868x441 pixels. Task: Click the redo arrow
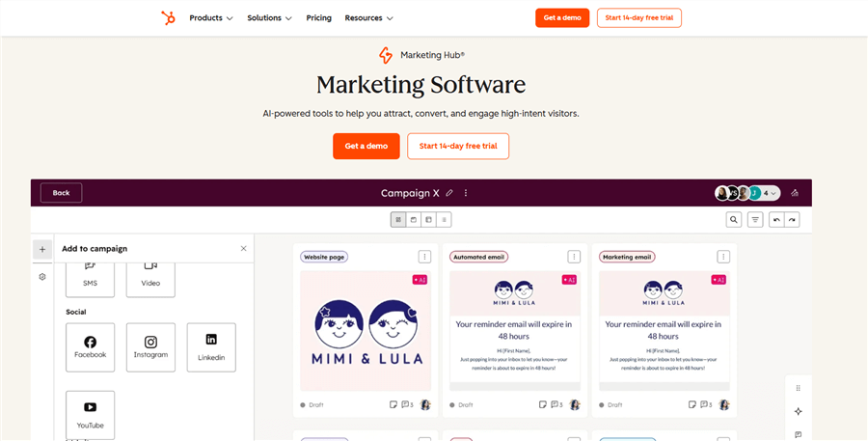[792, 220]
